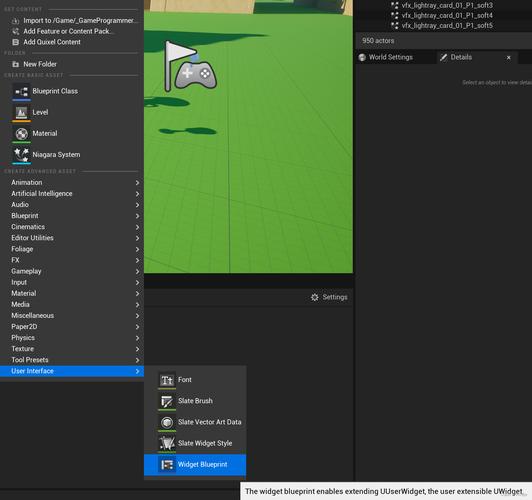Open the Miscellaneous submenu
532x500 pixels.
[72, 315]
